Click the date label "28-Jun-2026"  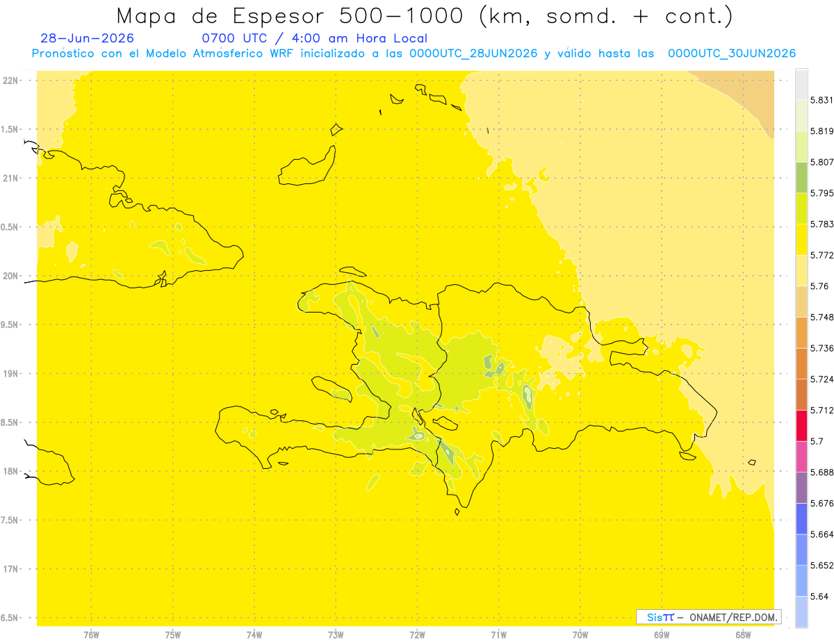pyautogui.click(x=88, y=39)
